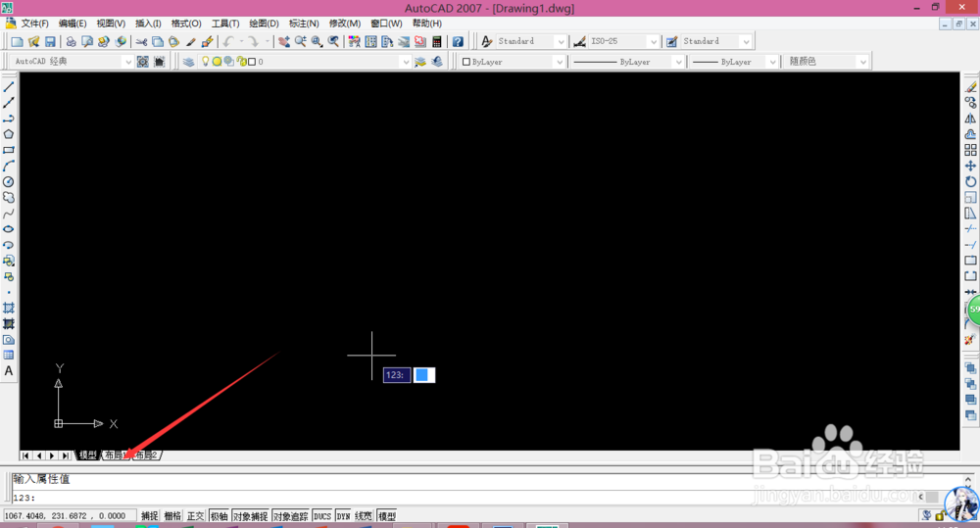Open the Standard table style dropdown

pyautogui.click(x=746, y=41)
